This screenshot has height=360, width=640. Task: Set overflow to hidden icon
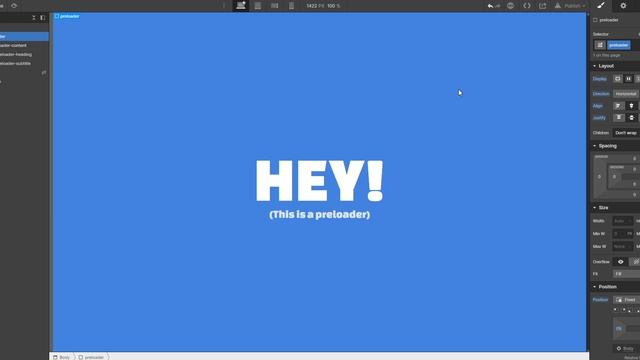pos(635,262)
